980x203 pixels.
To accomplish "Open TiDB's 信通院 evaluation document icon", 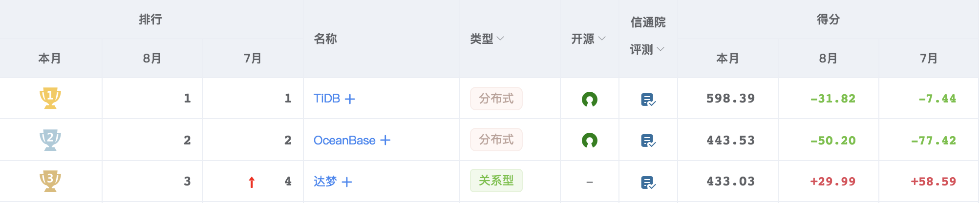I will coord(648,100).
